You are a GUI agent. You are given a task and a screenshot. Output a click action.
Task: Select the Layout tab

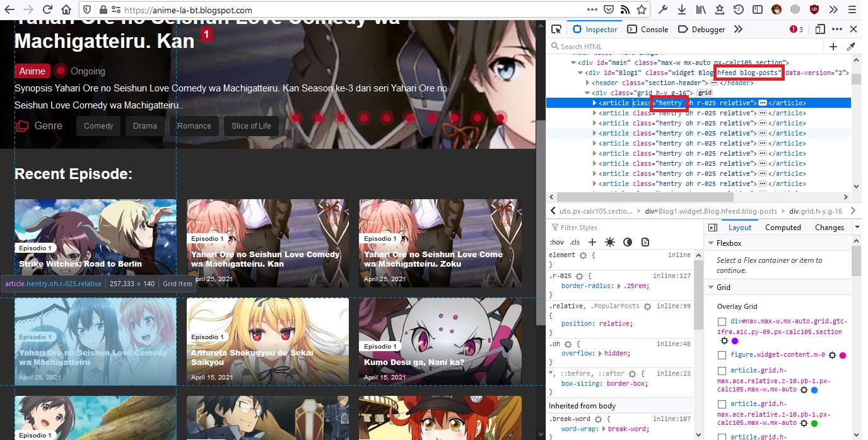pyautogui.click(x=740, y=228)
